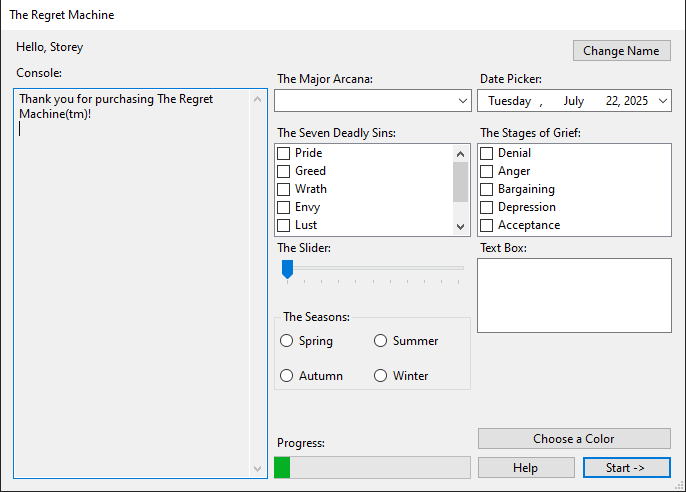Select the Summer season option
686x492 pixels.
point(381,341)
